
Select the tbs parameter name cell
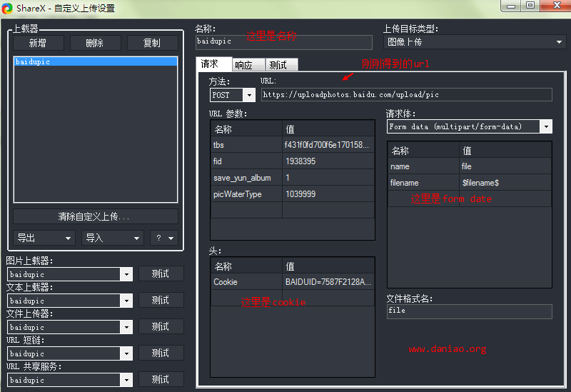(x=246, y=145)
